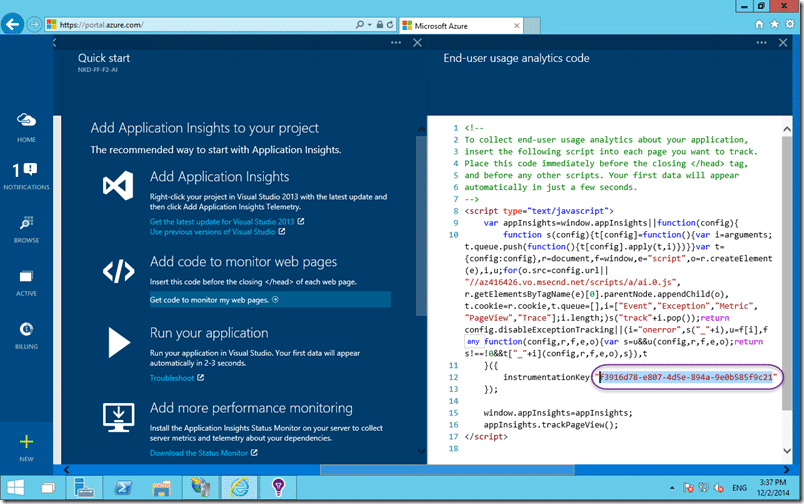Open Quick start blade ellipsis menu

point(396,43)
